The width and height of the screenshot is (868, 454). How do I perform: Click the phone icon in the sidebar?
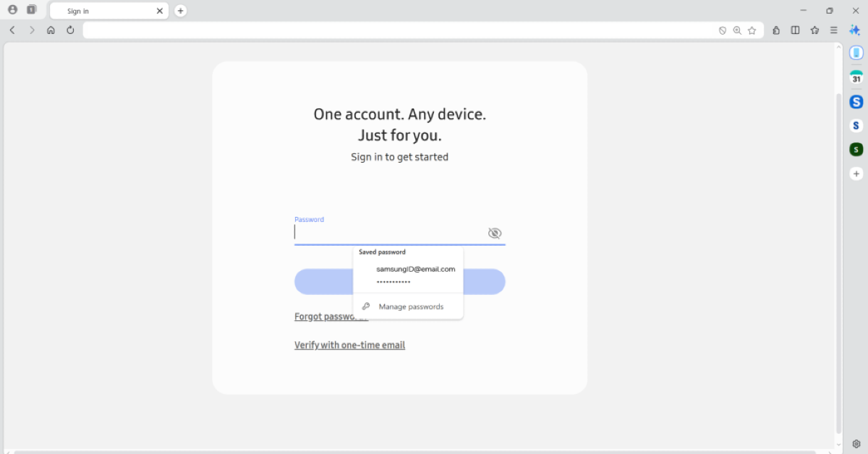856,53
